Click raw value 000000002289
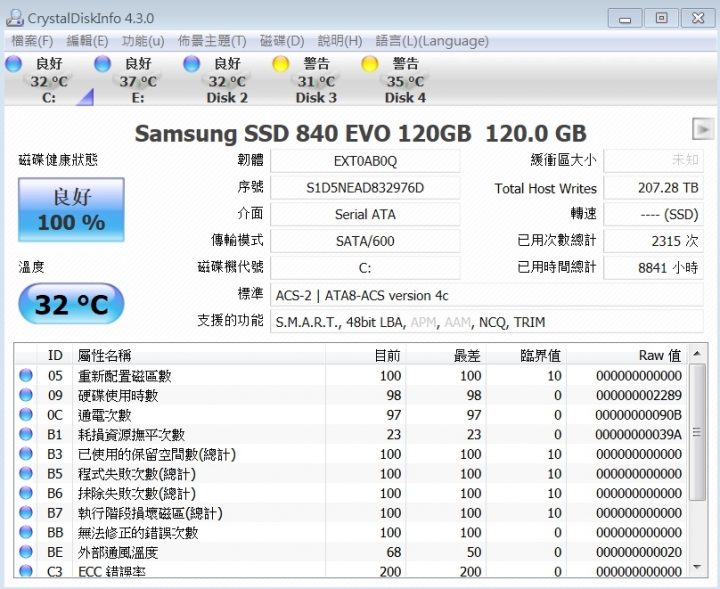 pyautogui.click(x=639, y=395)
